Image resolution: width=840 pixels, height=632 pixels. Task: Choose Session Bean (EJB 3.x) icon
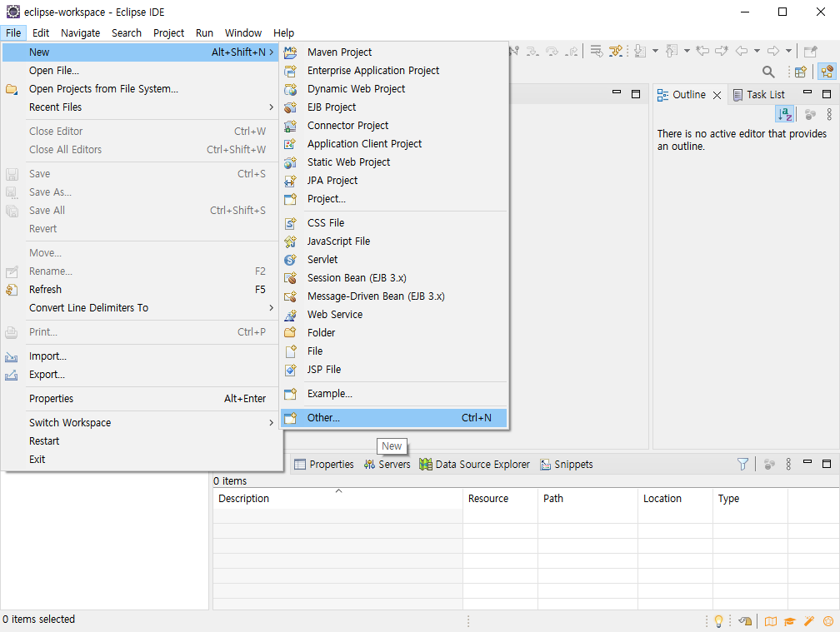point(290,278)
